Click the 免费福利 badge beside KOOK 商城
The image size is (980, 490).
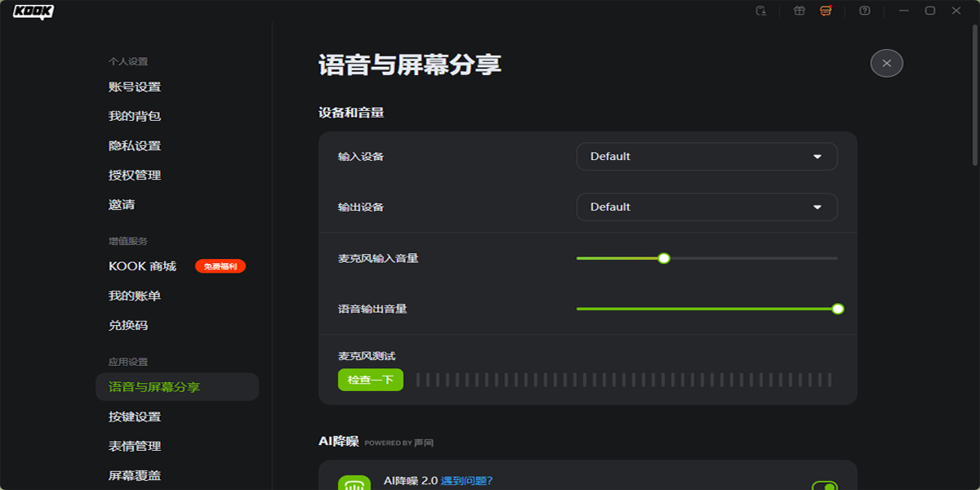(x=220, y=266)
